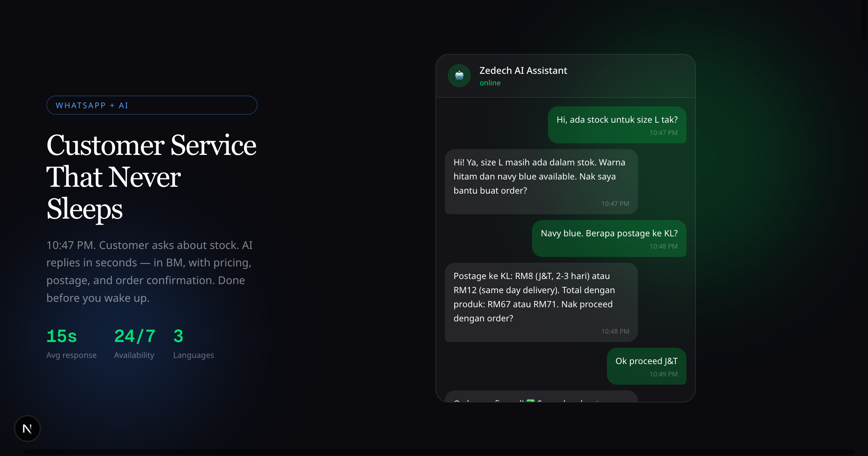Click the robot avatar of Zedech AI Assistant
The width and height of the screenshot is (868, 456).
(x=459, y=76)
